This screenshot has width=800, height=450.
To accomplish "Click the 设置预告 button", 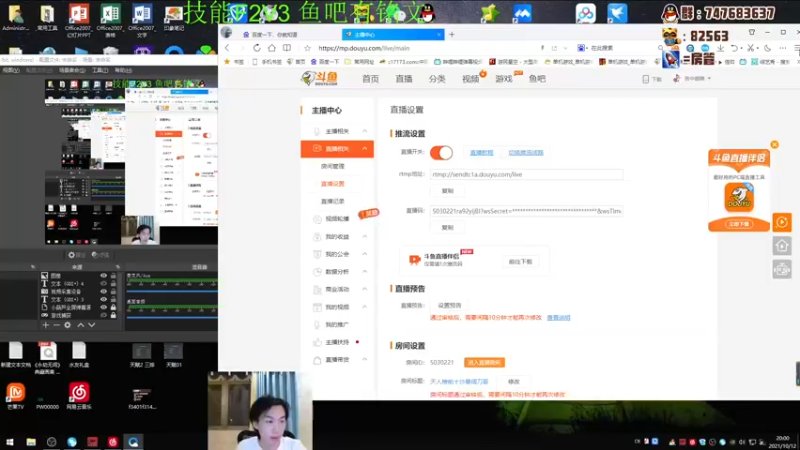I will (449, 306).
